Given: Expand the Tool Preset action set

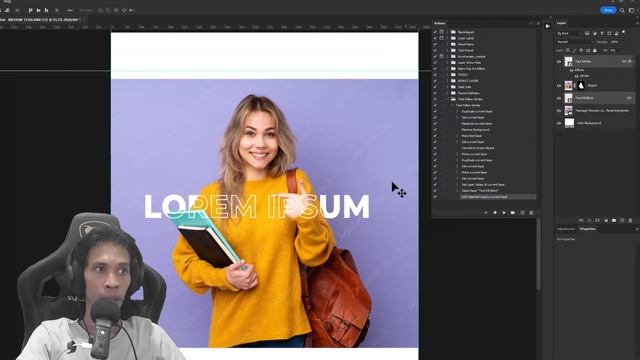Looking at the screenshot, I should pyautogui.click(x=447, y=50).
